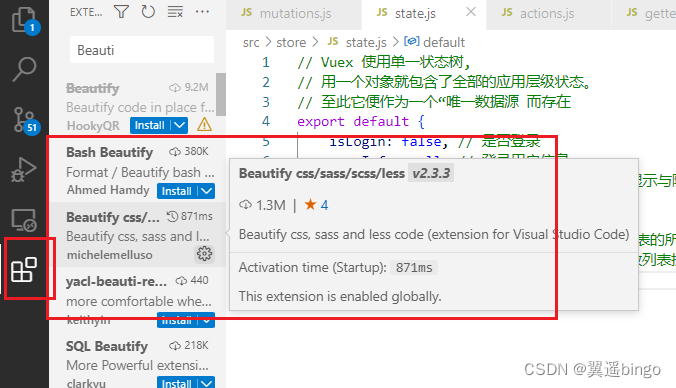Open install dropdown for Bash Beautify
The width and height of the screenshot is (676, 388).
(x=207, y=191)
